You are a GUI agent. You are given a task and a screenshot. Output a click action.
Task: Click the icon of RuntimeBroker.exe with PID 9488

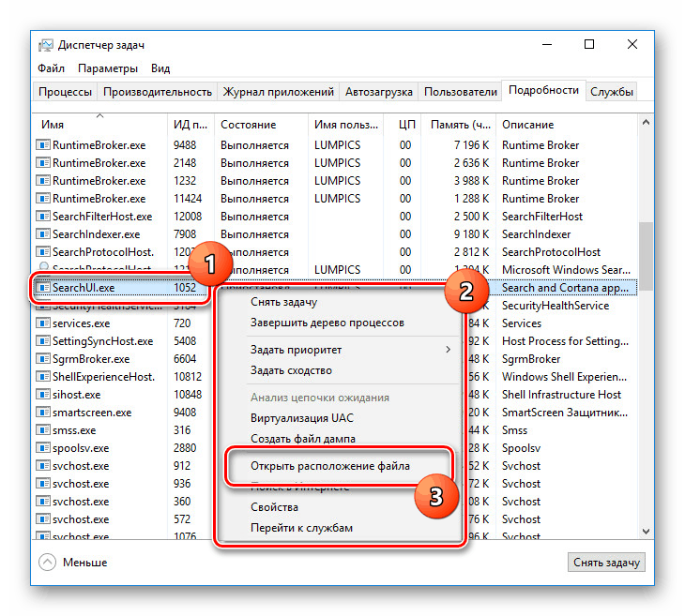coord(43,145)
